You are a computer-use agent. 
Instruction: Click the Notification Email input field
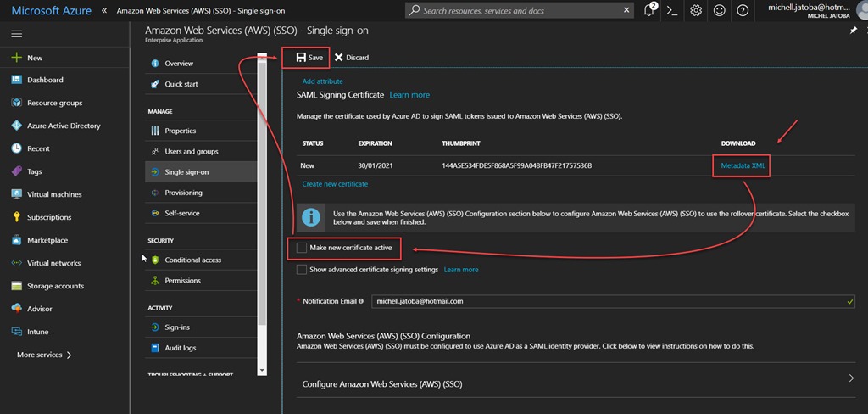pos(613,301)
